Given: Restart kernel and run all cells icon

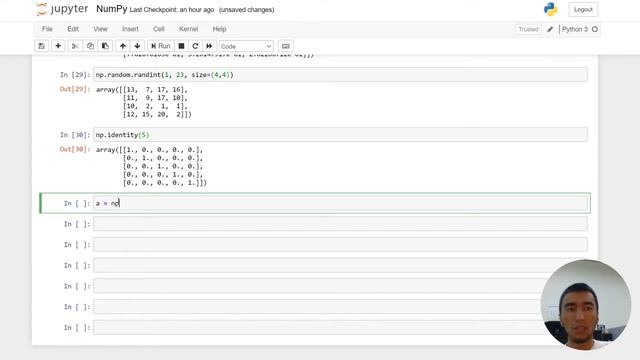Looking at the screenshot, I should click(209, 46).
